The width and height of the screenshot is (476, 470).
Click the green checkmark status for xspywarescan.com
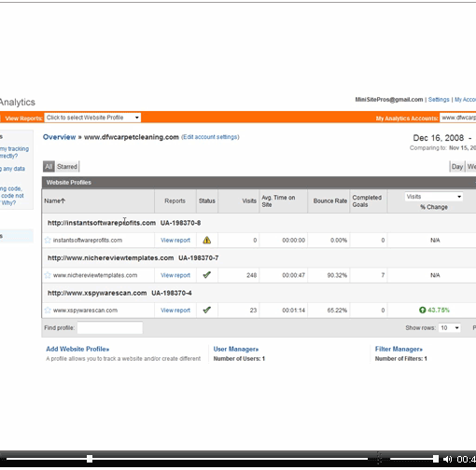(x=207, y=310)
